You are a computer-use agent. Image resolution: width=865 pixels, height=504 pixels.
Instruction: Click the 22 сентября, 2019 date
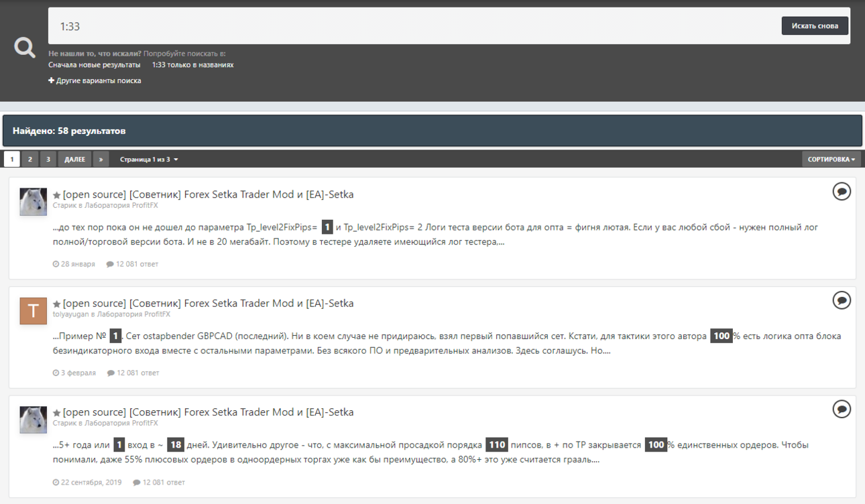coord(91,483)
